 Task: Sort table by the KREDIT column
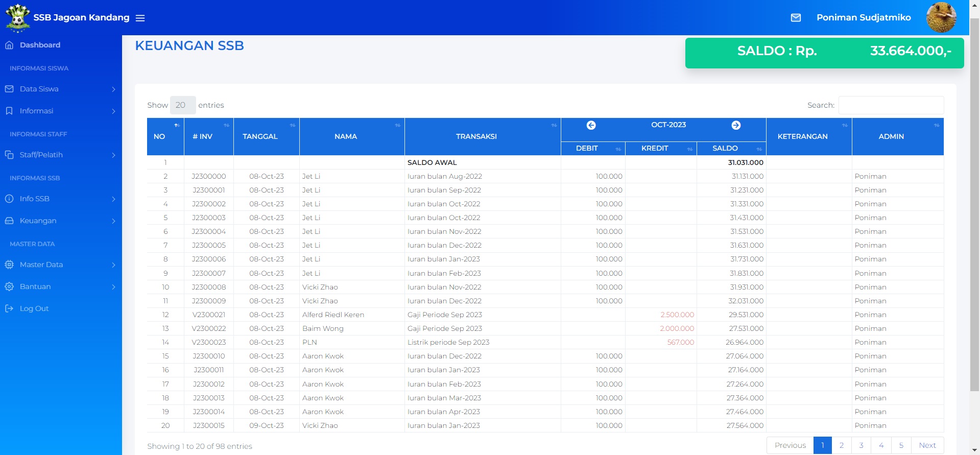pyautogui.click(x=660, y=148)
